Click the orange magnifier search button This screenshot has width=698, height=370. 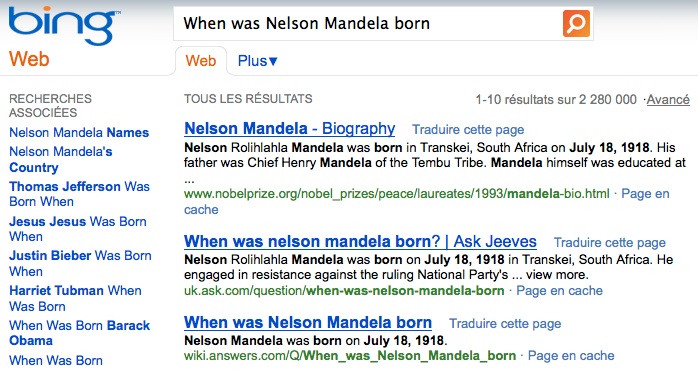click(x=576, y=23)
